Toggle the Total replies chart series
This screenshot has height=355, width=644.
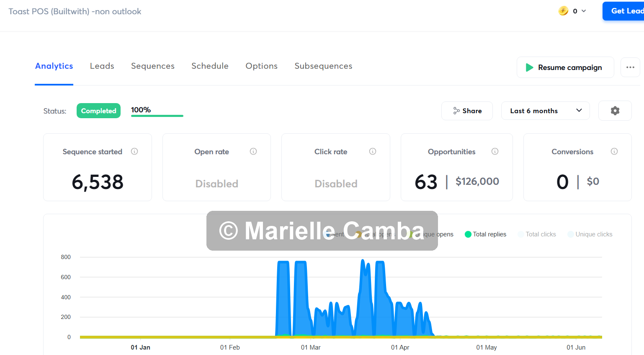[486, 234]
